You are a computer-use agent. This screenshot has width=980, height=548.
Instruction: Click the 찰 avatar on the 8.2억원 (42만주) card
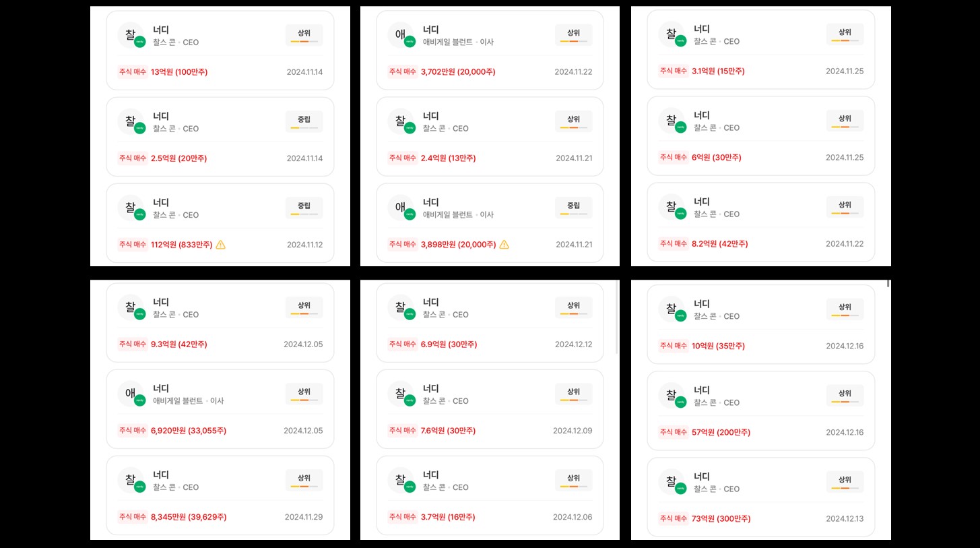672,207
